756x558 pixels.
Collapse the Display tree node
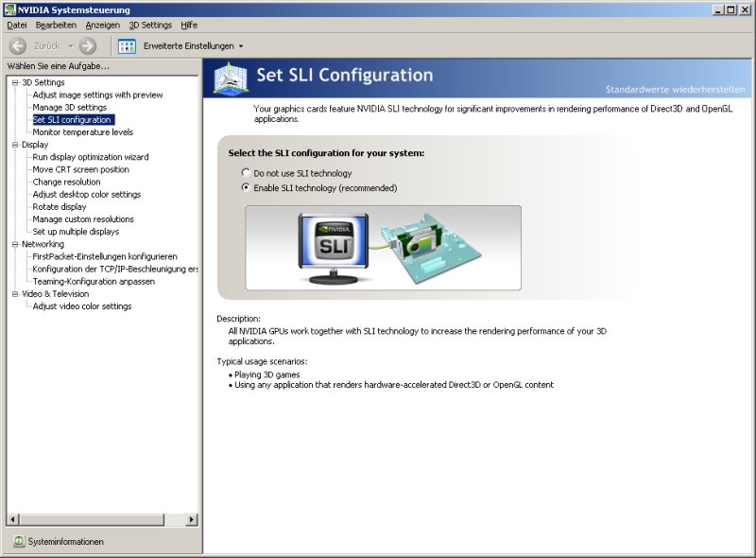pos(15,145)
